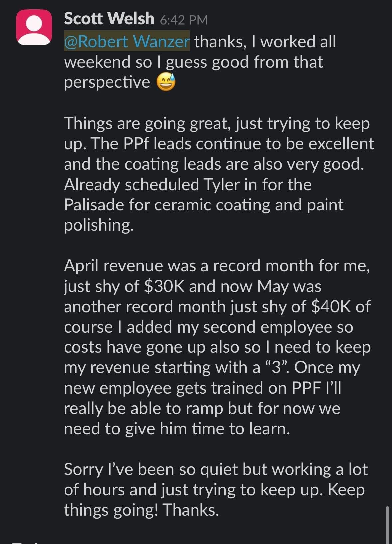Click the 'April revenue was a record' paragraph
The width and height of the screenshot is (392, 544).
tap(217, 347)
